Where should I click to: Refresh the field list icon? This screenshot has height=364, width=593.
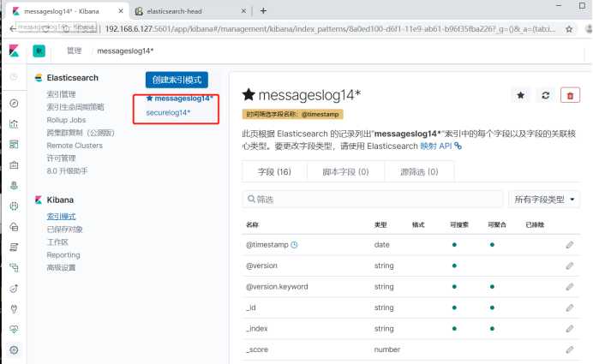pos(545,95)
